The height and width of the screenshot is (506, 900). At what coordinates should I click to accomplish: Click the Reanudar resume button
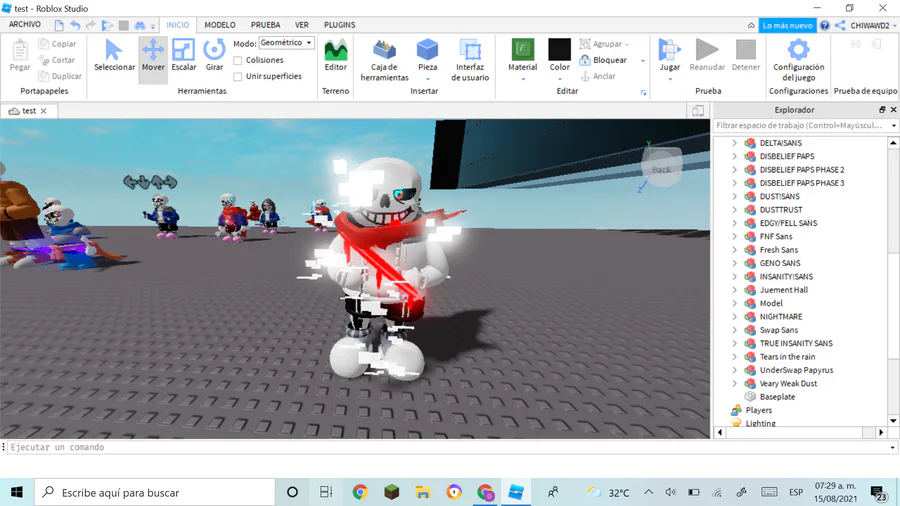tap(707, 56)
